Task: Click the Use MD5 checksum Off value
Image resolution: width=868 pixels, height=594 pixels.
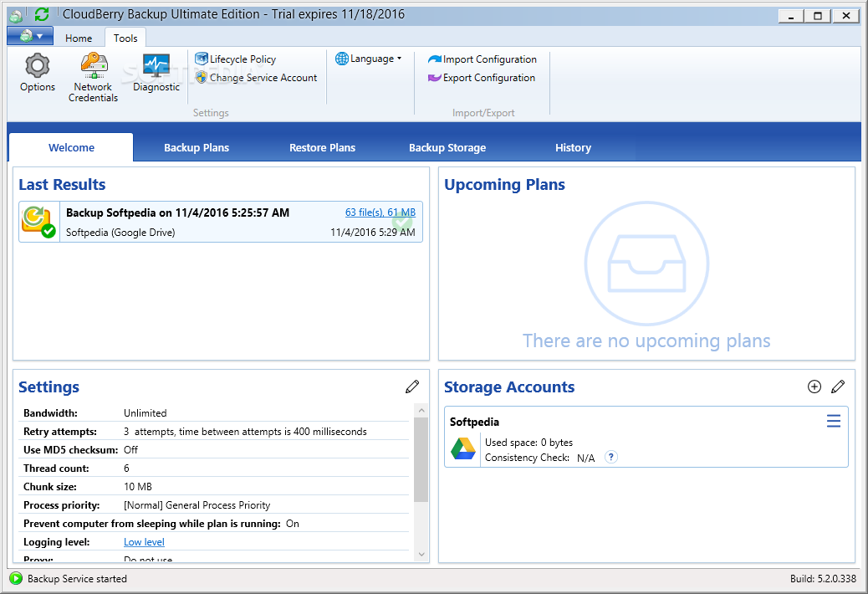Action: (x=130, y=449)
